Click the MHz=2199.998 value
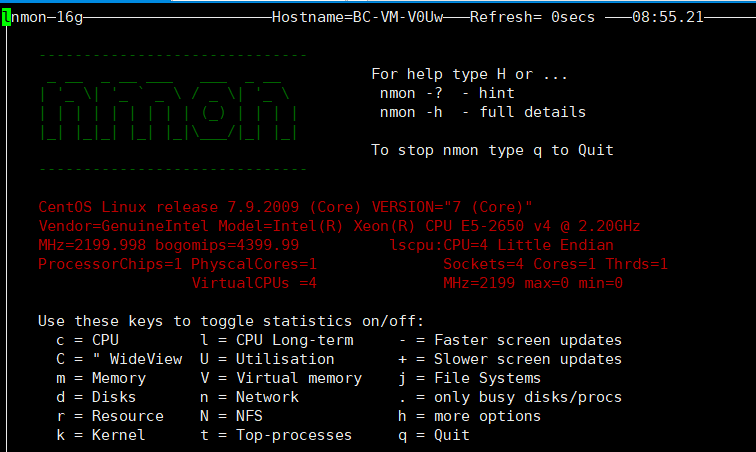The image size is (756, 452). [92, 245]
